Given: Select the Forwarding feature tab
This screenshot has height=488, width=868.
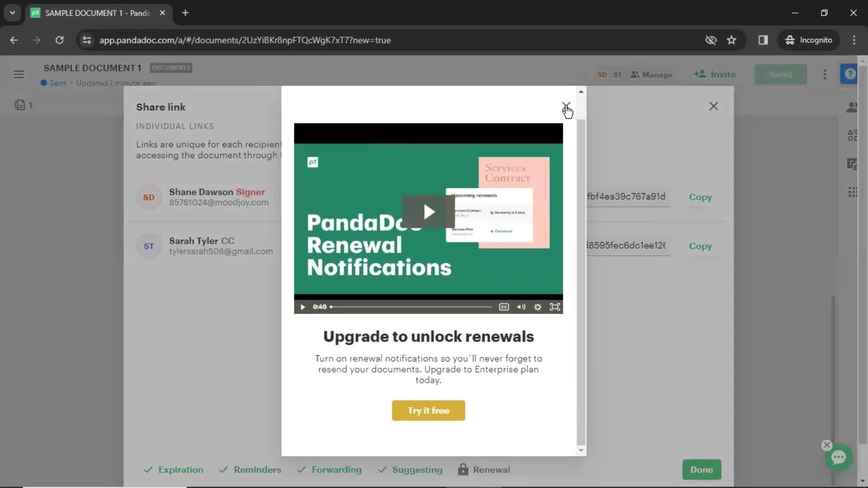Looking at the screenshot, I should click(336, 469).
